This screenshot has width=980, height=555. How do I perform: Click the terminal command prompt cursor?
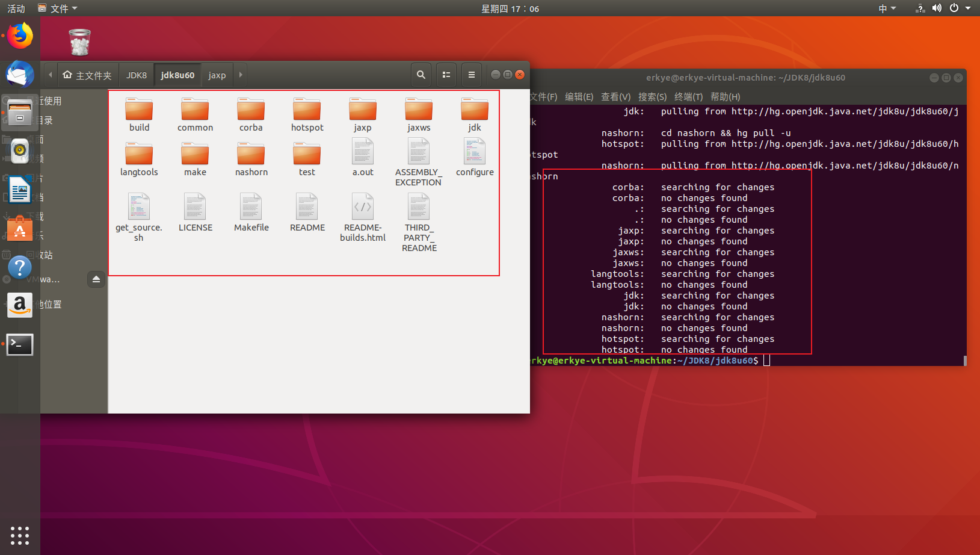pyautogui.click(x=766, y=361)
